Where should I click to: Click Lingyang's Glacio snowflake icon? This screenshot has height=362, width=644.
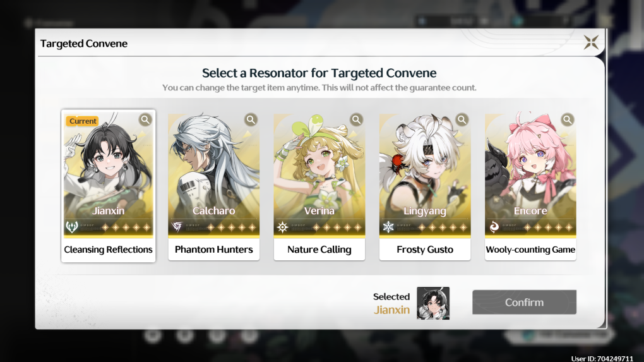(x=388, y=227)
